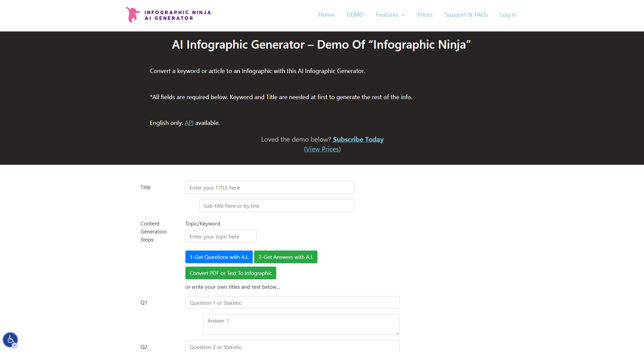Select the Topic/Keyword input box
Screen dimensions: 644x352
coord(221,236)
